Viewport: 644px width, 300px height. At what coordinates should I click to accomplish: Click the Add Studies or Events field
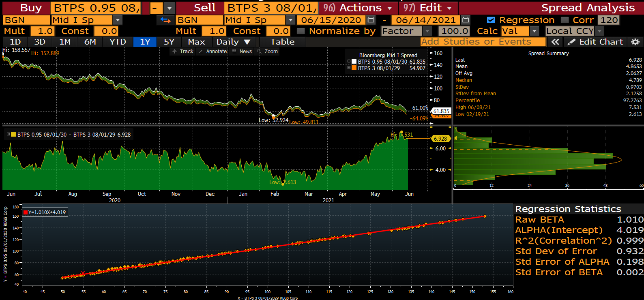(x=483, y=42)
